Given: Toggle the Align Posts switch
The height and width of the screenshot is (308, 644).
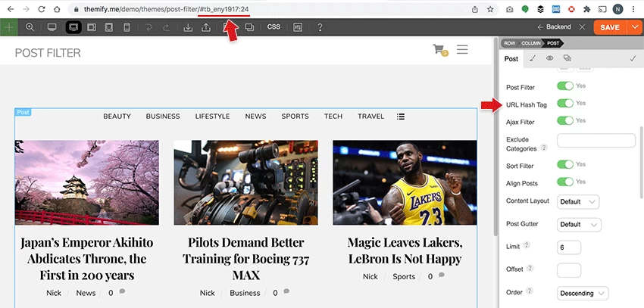Looking at the screenshot, I should tap(565, 182).
